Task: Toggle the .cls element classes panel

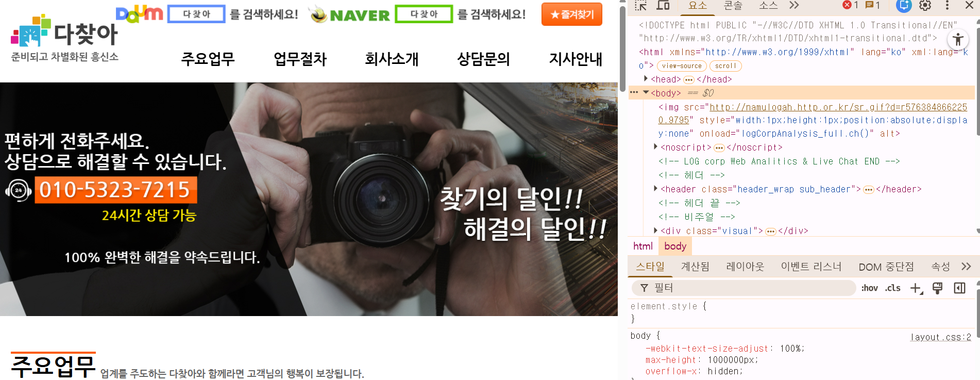Action: click(x=892, y=288)
